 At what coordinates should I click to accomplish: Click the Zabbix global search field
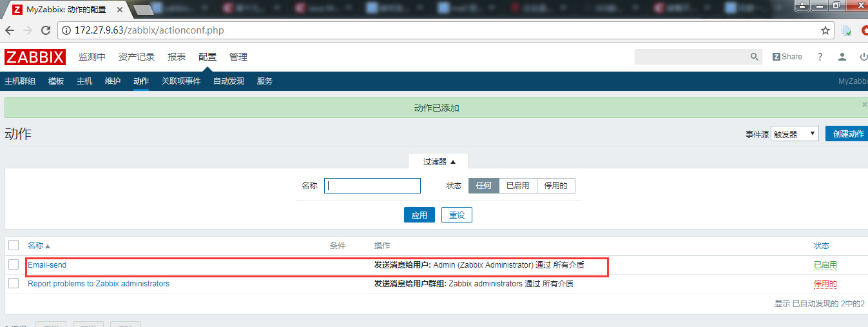click(x=692, y=57)
